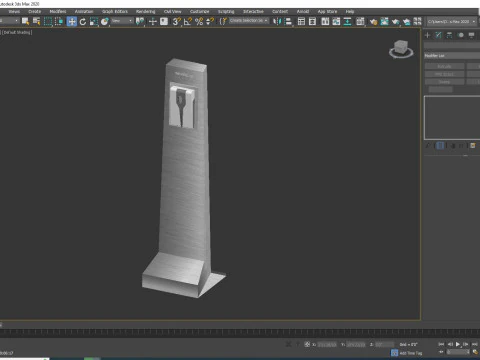
Task: Open the Civil View menu
Action: point(172,11)
